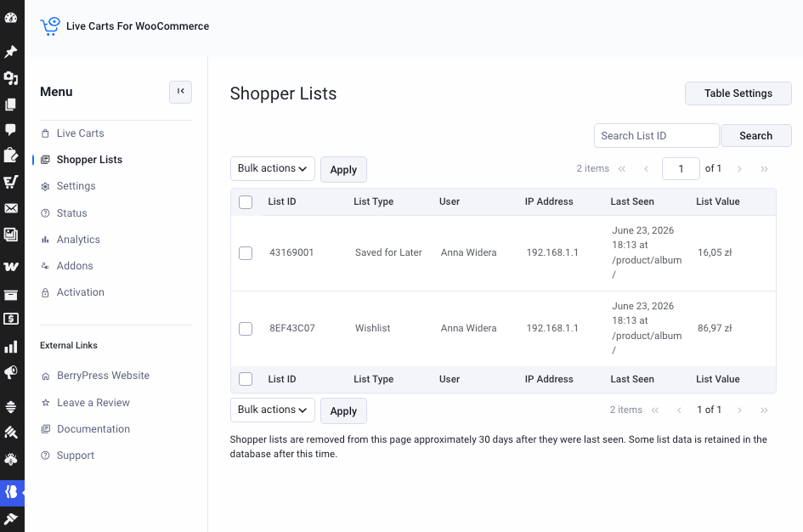Click the stacked image gallery icon
803x532 pixels.
[x=11, y=235]
